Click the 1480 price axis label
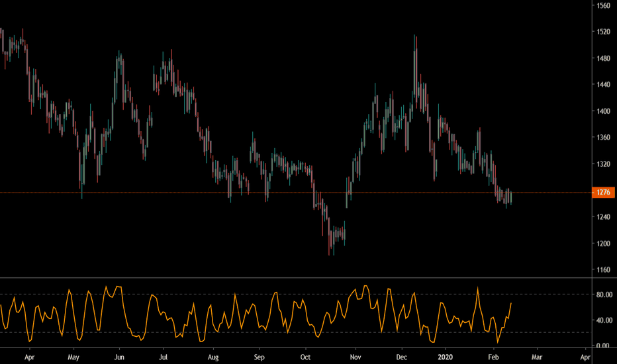 pos(603,58)
